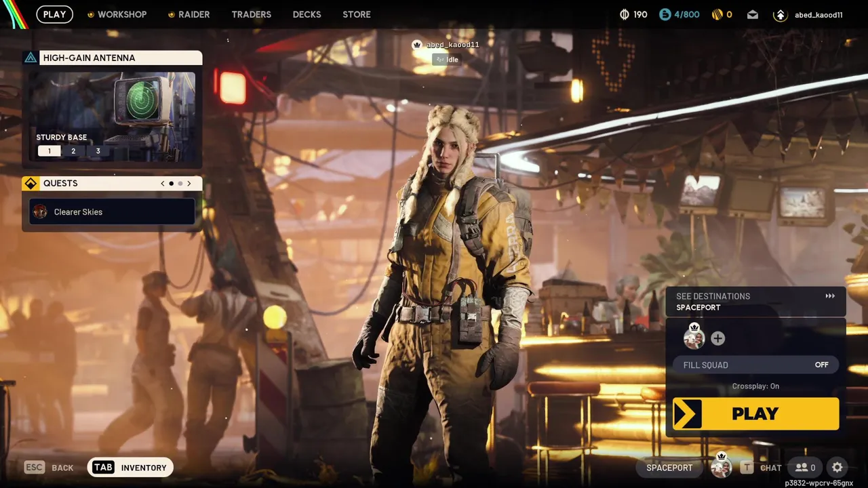Click the Spaceport pill in bottom bar
This screenshot has height=488, width=868.
(x=669, y=468)
